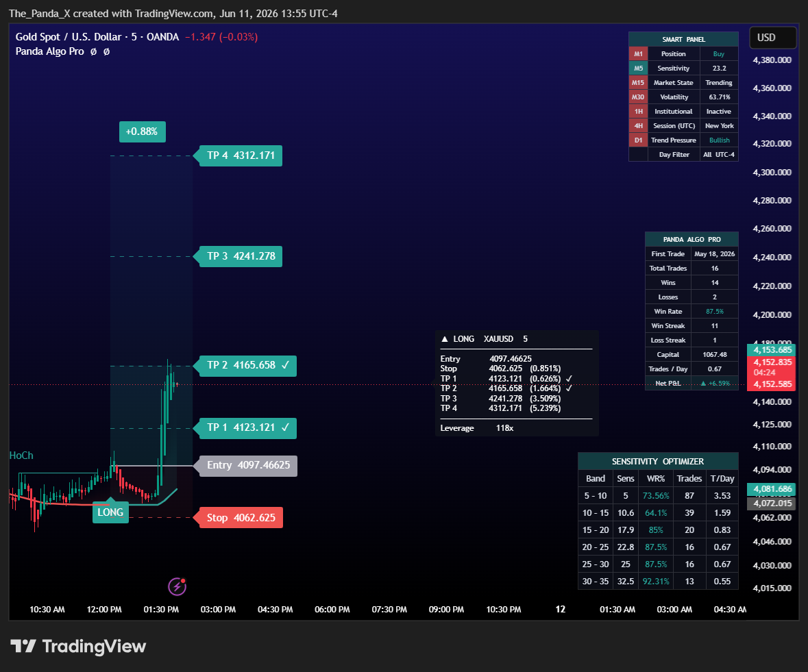Click the TP 2 4165.658 checked label

(x=245, y=366)
